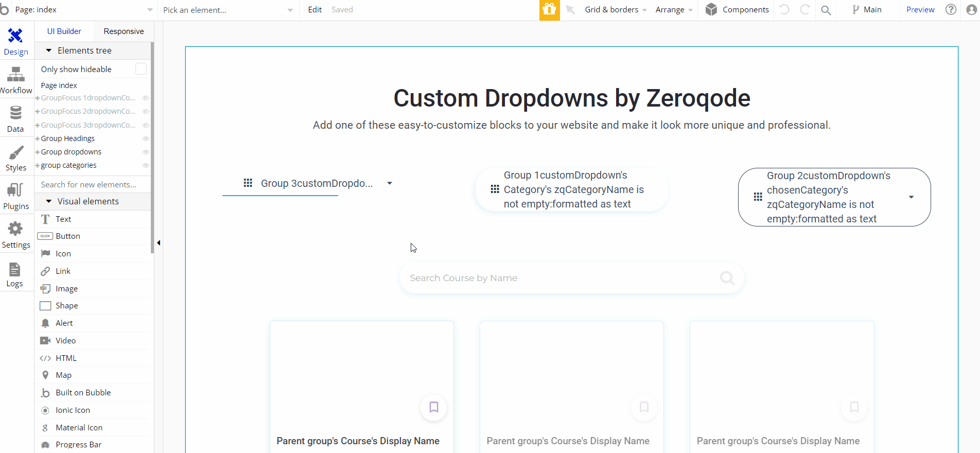The height and width of the screenshot is (453, 980).
Task: Switch to the UI Builder tab
Action: 64,31
